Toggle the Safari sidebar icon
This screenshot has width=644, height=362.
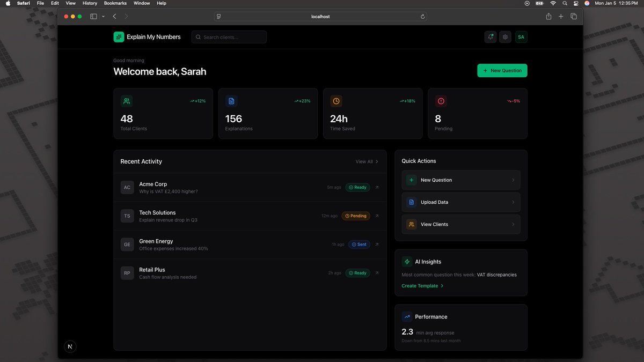pos(93,17)
